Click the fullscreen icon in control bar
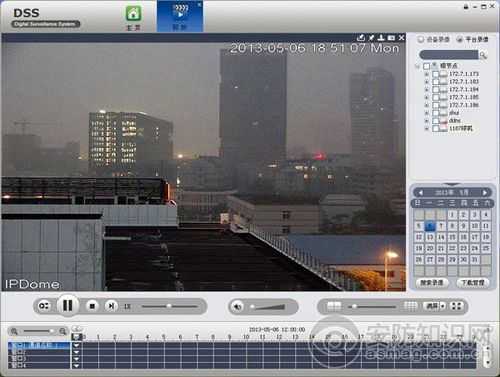The width and height of the screenshot is (500, 377). click(457, 306)
